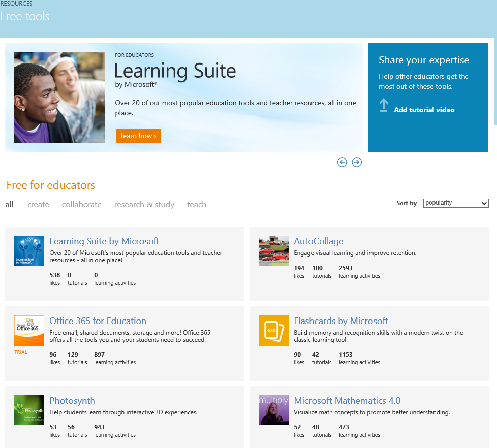The height and width of the screenshot is (448, 497).
Task: Switch to the create filter tab
Action: click(x=38, y=205)
